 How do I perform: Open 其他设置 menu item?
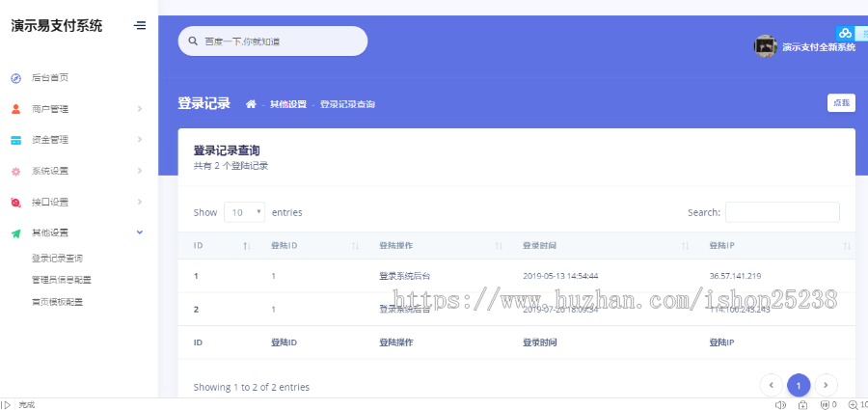[x=50, y=233]
